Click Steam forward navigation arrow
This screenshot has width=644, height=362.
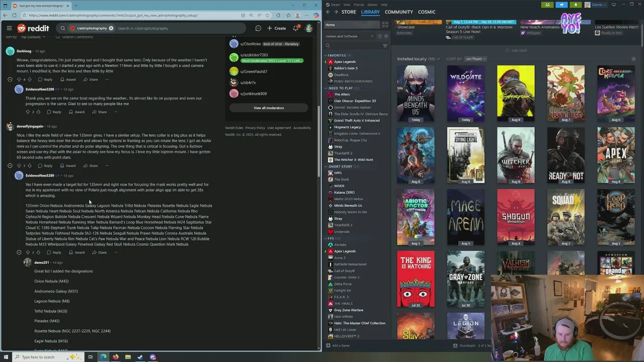coord(336,12)
